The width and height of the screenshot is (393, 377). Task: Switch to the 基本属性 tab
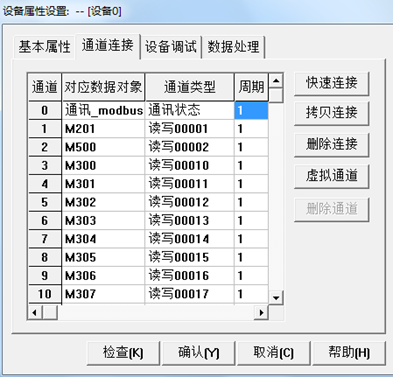coord(44,47)
